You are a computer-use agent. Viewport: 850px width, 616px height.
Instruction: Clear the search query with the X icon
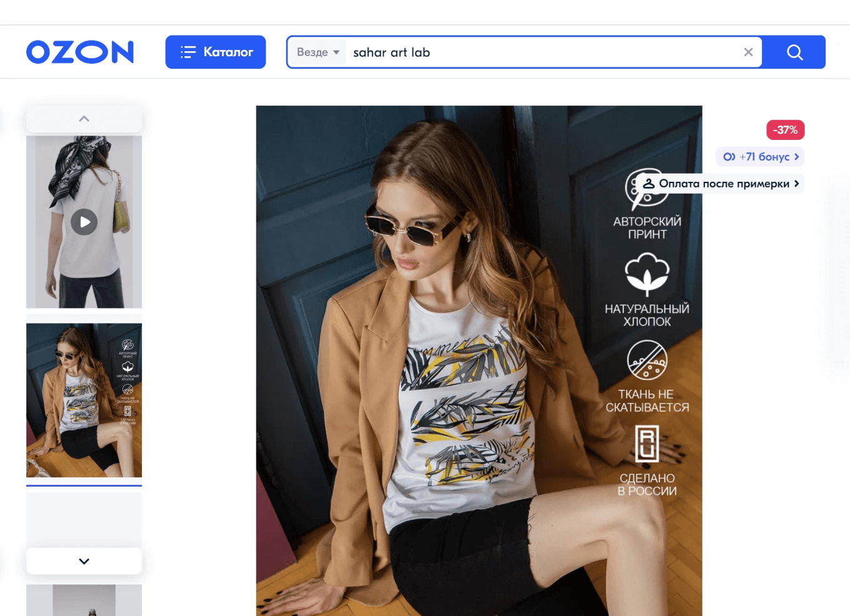pos(748,52)
